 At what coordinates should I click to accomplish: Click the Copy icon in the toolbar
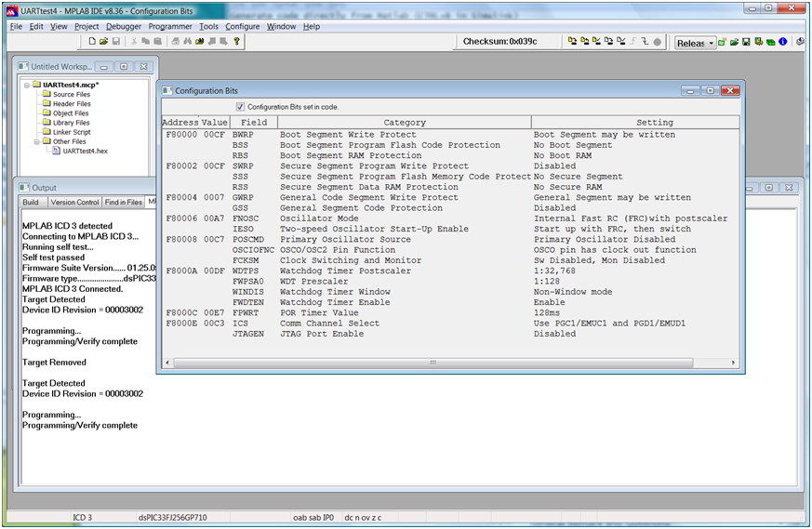coord(145,41)
